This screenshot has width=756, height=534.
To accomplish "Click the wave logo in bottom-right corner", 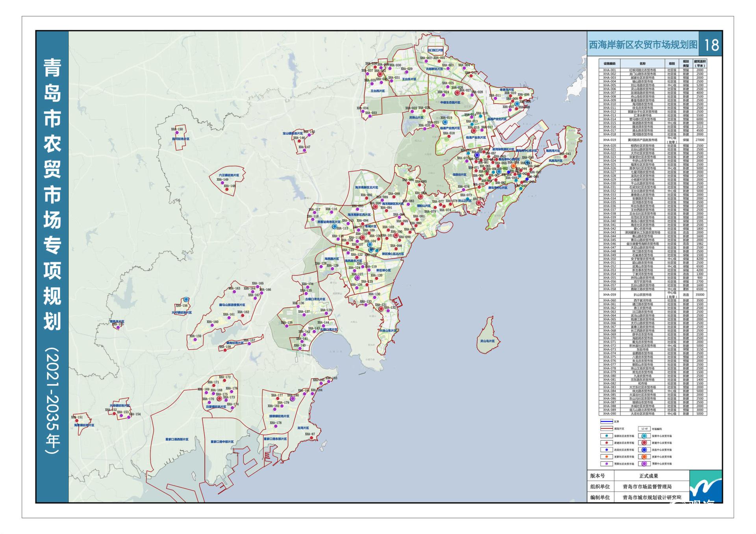I will pos(706,486).
